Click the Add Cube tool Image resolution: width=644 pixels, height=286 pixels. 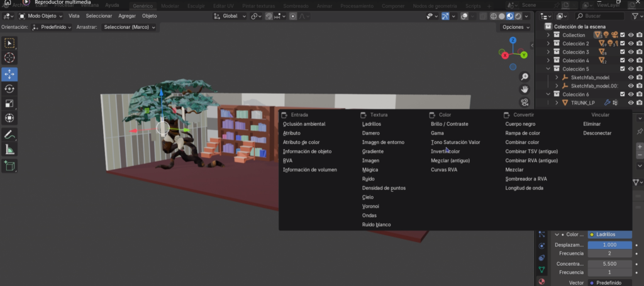9,166
